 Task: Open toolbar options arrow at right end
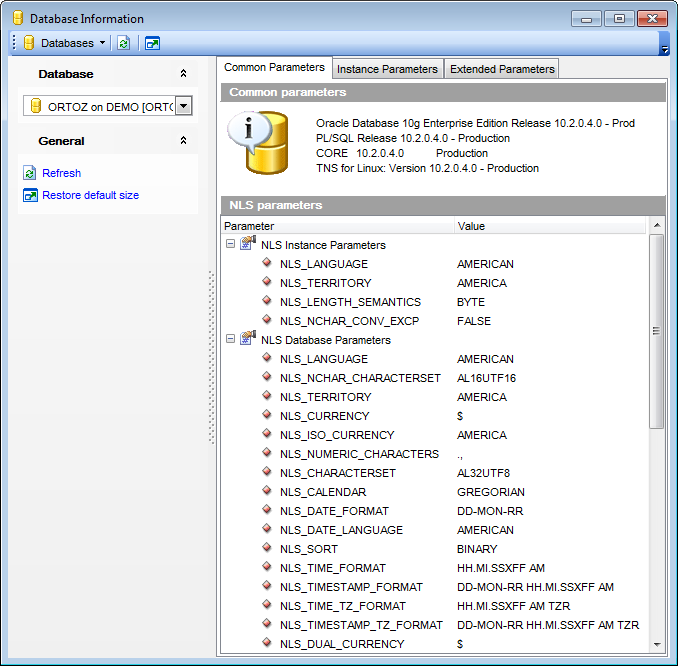664,49
